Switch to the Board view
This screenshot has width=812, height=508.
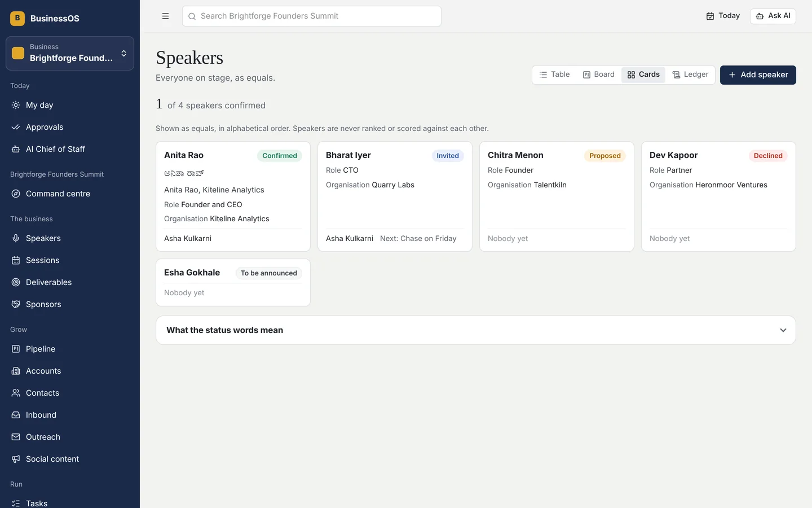pos(598,75)
